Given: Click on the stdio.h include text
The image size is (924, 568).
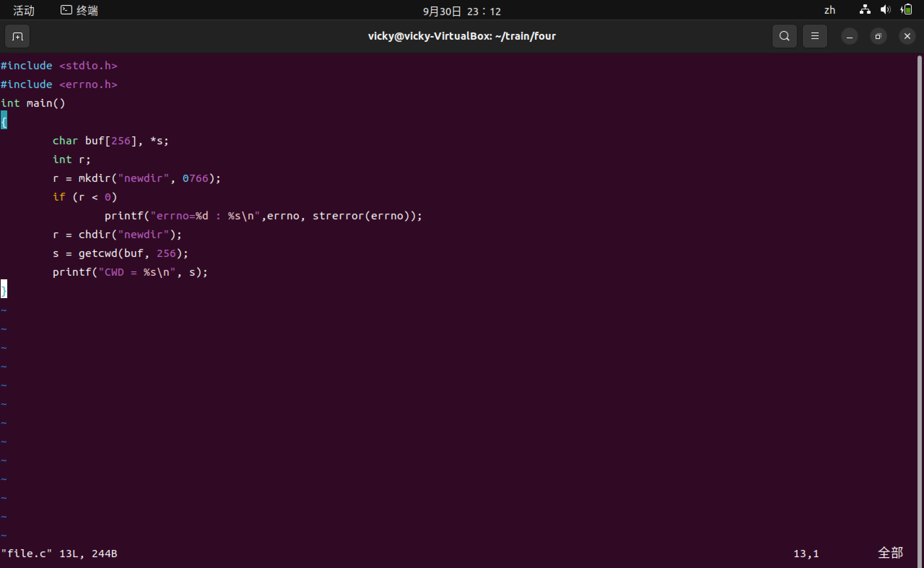Looking at the screenshot, I should [88, 66].
